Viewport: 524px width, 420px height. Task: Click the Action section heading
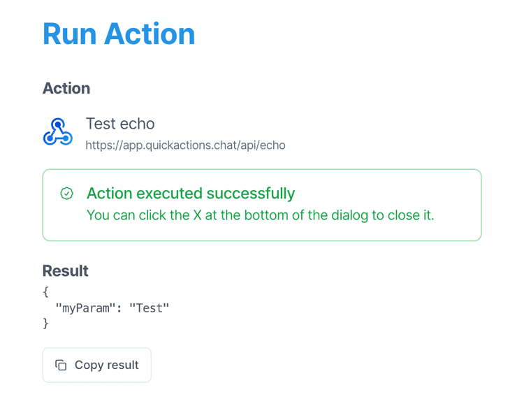point(66,89)
